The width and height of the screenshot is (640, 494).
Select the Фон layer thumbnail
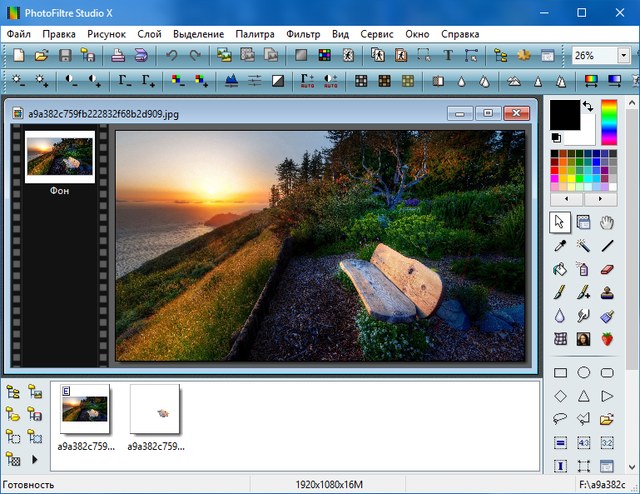coord(59,158)
